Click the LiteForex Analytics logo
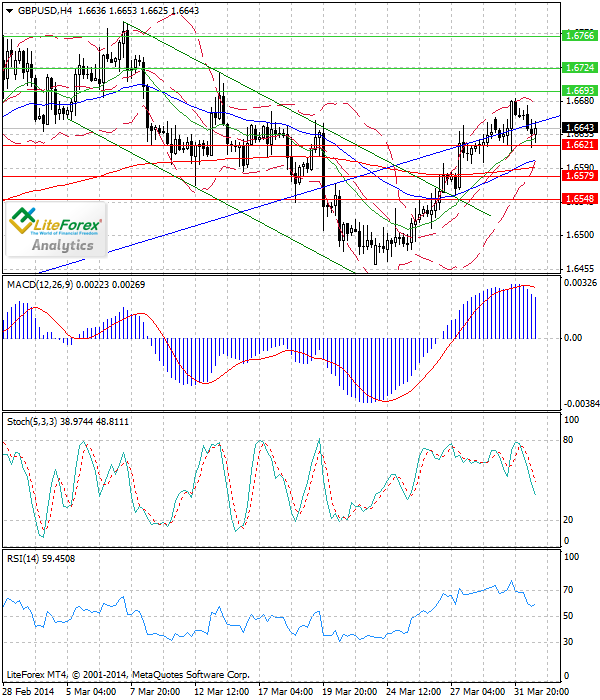 point(57,230)
